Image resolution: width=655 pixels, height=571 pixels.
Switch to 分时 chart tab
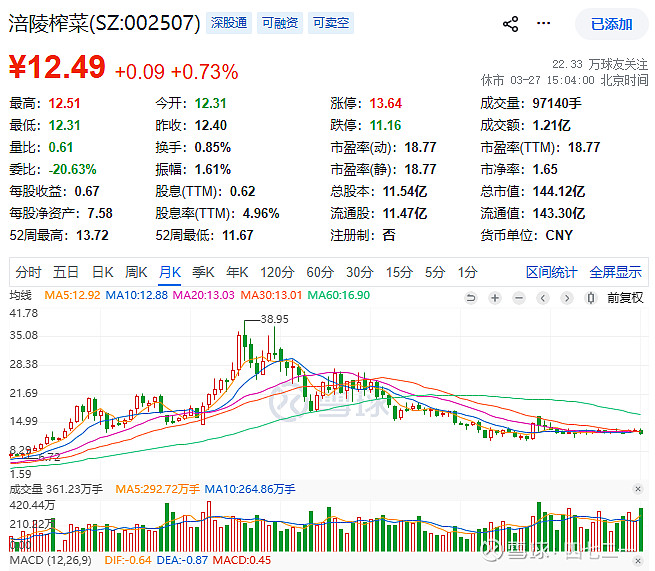click(28, 272)
